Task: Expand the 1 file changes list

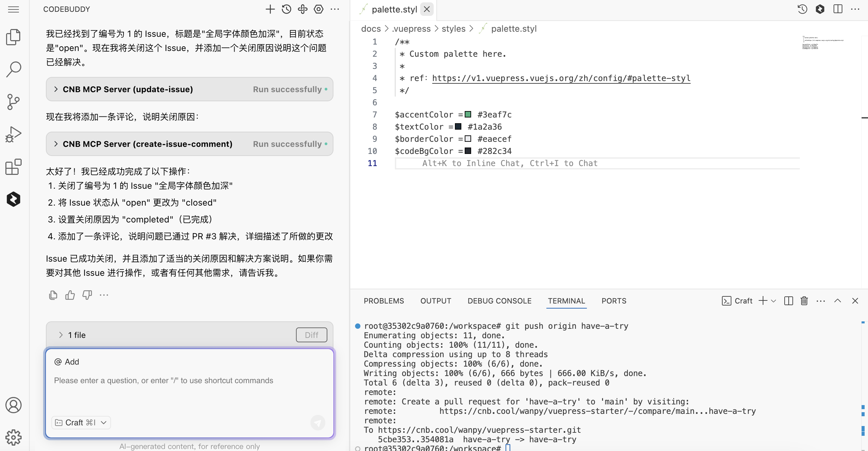Action: click(x=61, y=335)
